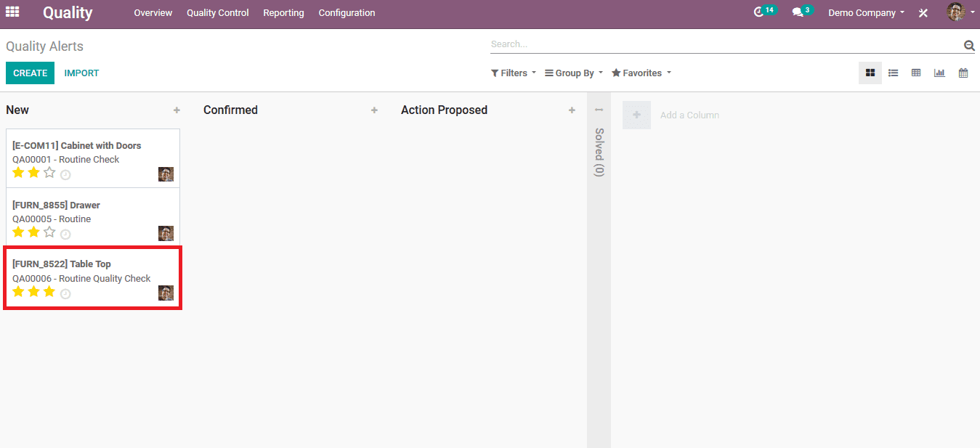The height and width of the screenshot is (448, 980).
Task: Toggle second priority star on Table Top card
Action: tap(33, 292)
